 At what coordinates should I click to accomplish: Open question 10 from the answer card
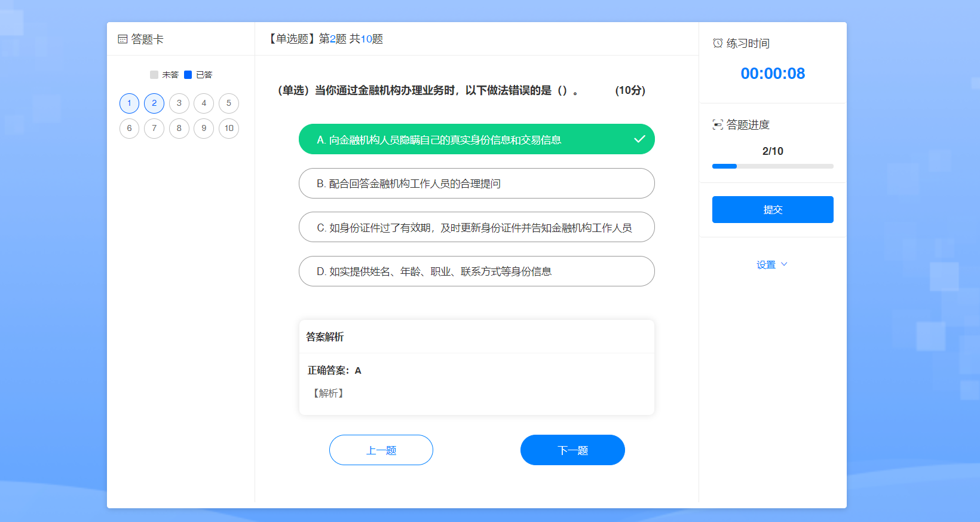[x=229, y=129]
